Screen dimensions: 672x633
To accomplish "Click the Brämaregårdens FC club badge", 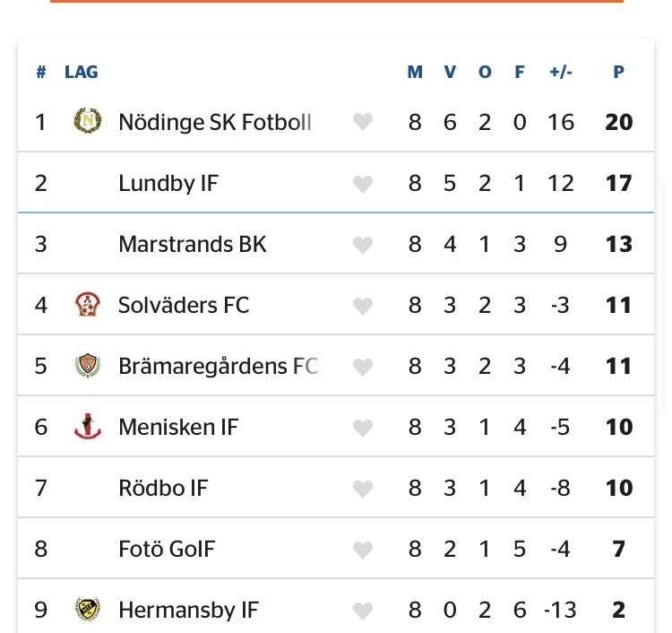I will pos(87,366).
